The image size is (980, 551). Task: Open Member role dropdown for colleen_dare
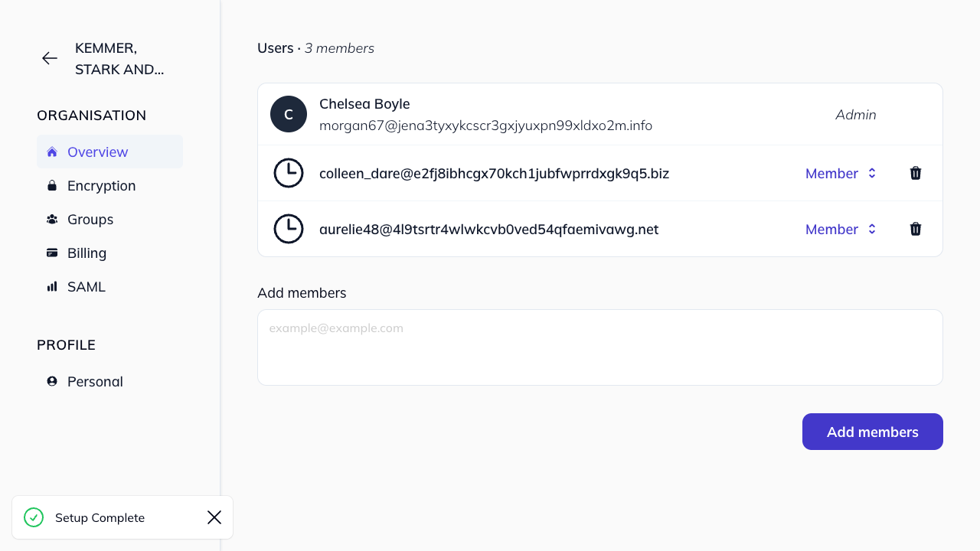pyautogui.click(x=841, y=173)
